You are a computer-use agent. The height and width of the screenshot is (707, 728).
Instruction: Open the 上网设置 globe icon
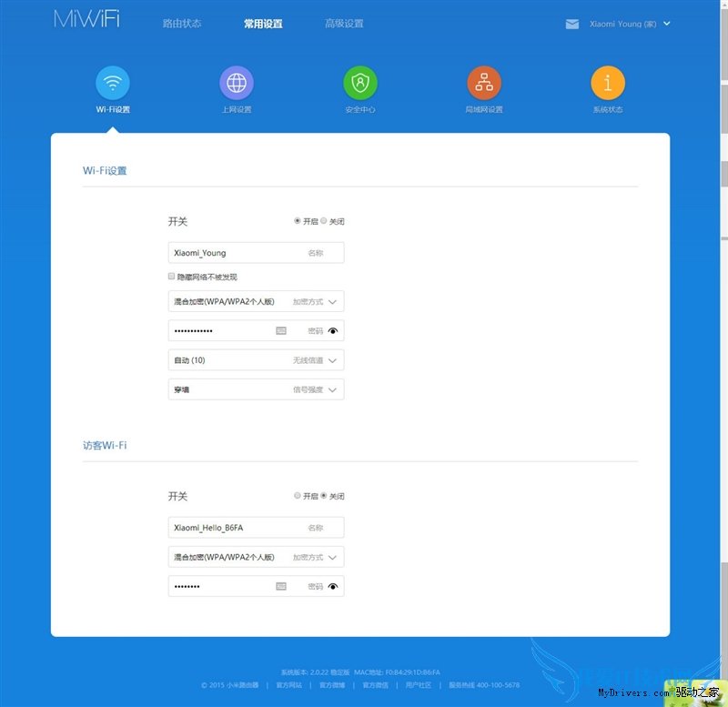pyautogui.click(x=237, y=83)
